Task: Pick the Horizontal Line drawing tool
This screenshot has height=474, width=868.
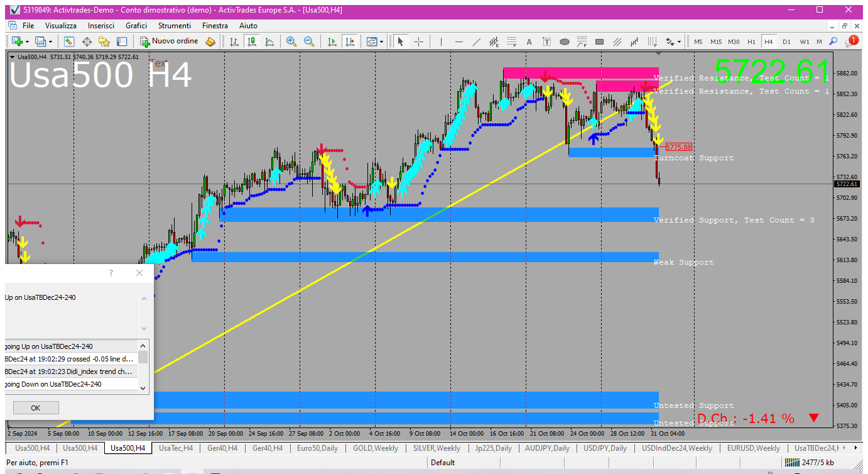Action: click(x=459, y=41)
